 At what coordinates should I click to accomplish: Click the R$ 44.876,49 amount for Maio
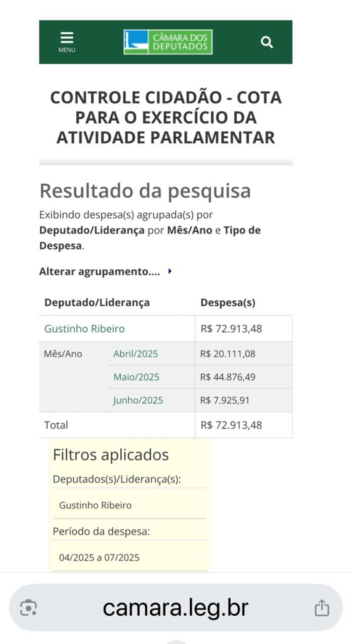tap(228, 377)
